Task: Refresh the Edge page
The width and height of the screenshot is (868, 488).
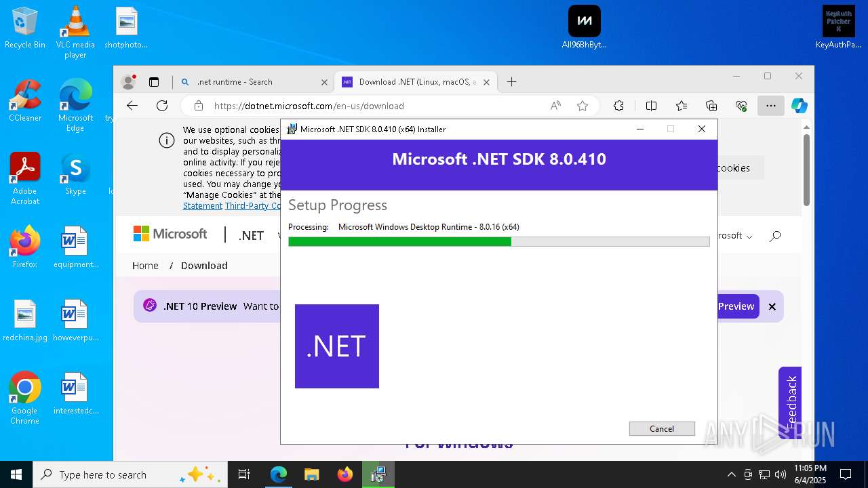Action: [x=162, y=106]
